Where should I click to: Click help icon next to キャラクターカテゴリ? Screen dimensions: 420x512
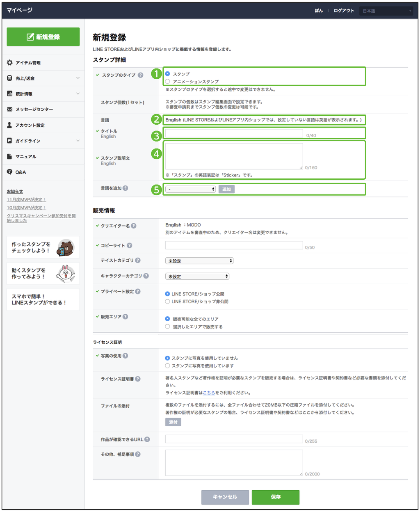pos(146,276)
